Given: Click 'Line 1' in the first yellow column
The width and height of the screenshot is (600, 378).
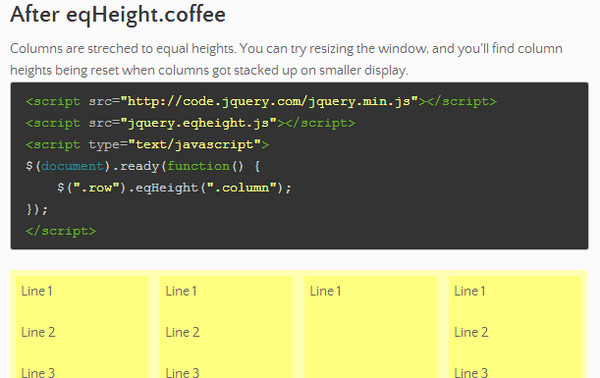Looking at the screenshot, I should pos(37,291).
